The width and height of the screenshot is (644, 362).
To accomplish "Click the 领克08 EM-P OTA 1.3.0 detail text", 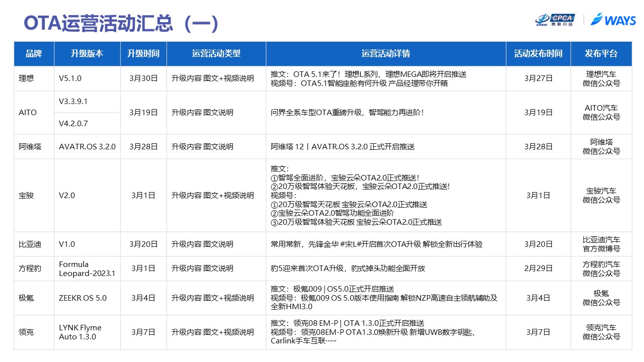I will pos(347,323).
